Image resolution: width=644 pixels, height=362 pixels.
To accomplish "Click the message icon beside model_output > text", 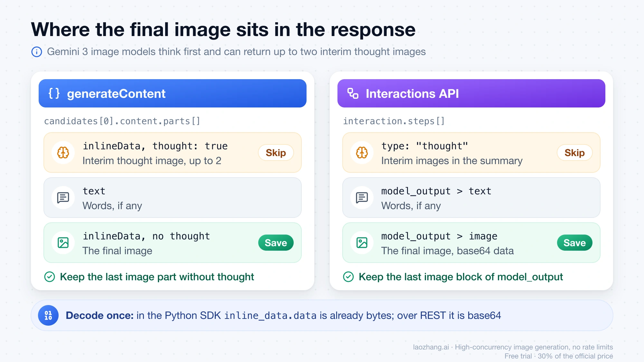I will [x=362, y=198].
